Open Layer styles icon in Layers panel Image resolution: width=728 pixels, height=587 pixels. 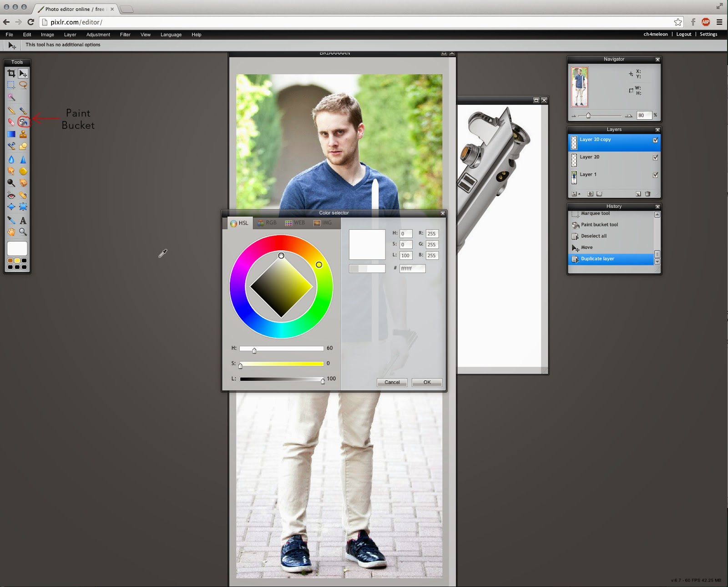click(599, 194)
